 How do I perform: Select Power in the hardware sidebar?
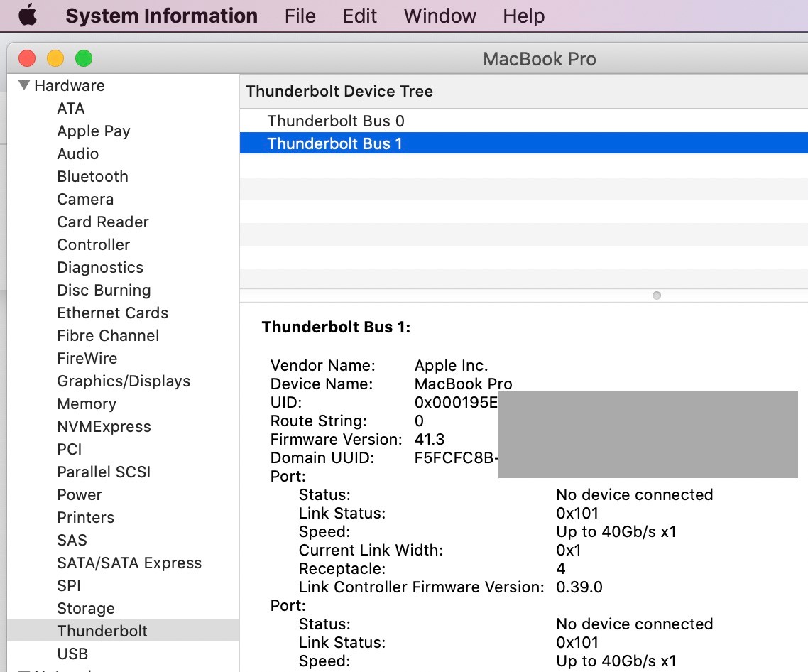pos(79,494)
